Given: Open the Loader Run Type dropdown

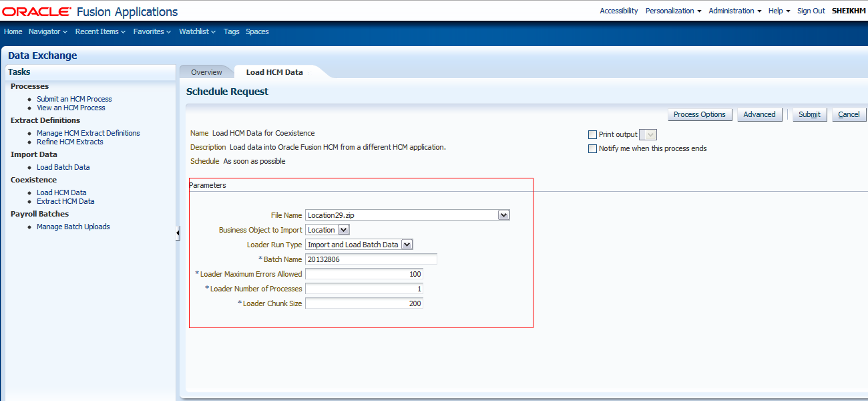Looking at the screenshot, I should click(x=407, y=244).
